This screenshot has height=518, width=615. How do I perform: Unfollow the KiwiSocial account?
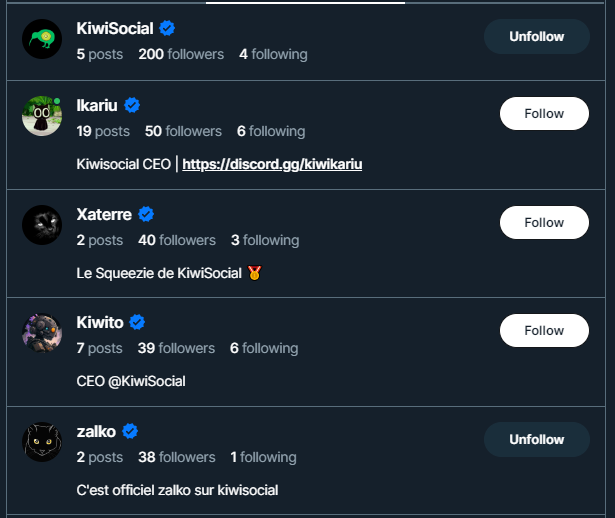coord(537,36)
